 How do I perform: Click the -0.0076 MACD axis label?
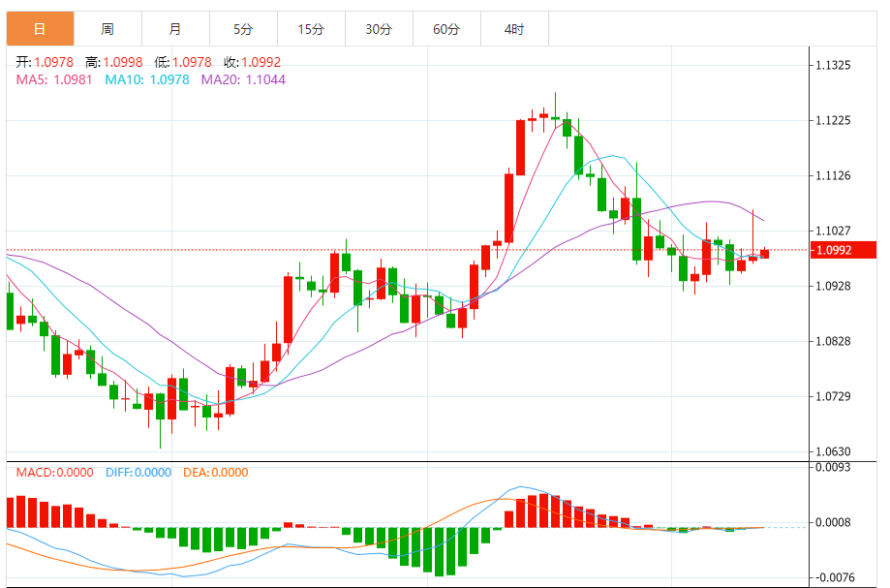[x=835, y=577]
